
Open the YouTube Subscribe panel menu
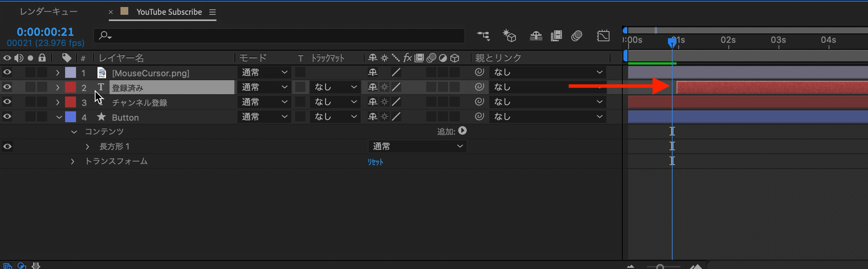point(213,12)
